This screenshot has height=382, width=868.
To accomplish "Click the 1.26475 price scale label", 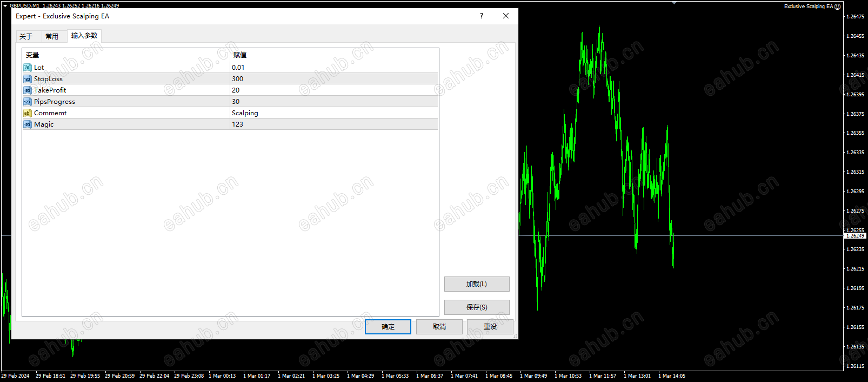I will click(856, 17).
